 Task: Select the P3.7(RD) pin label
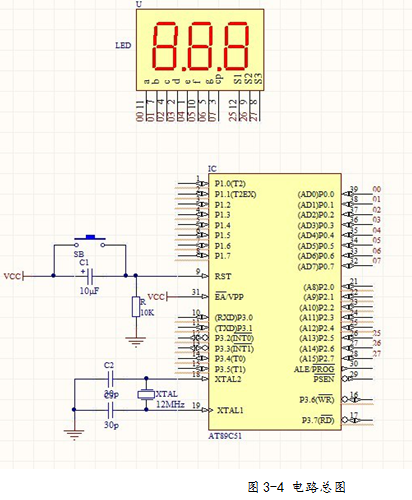coord(318,420)
